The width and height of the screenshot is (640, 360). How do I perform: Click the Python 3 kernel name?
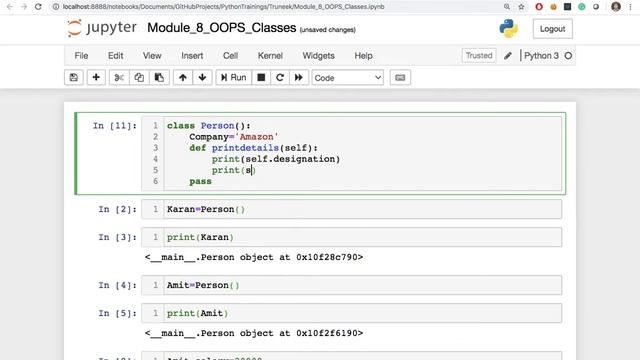541,56
